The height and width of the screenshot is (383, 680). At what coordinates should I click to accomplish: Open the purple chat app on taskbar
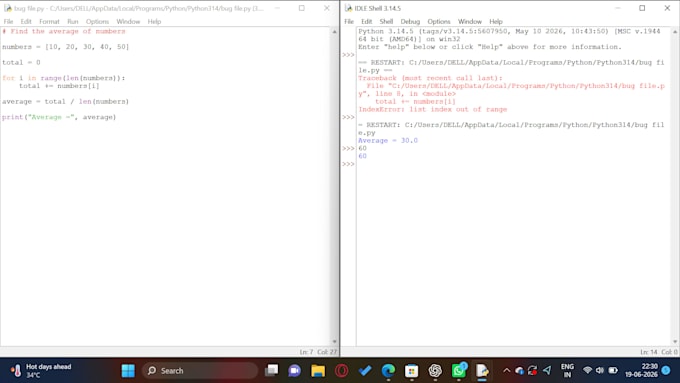[x=294, y=370]
